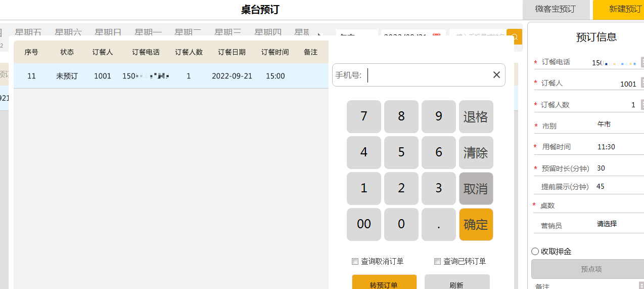644x289 pixels.
Task: Switch to the 微客宝预订 tab
Action: coord(556,10)
